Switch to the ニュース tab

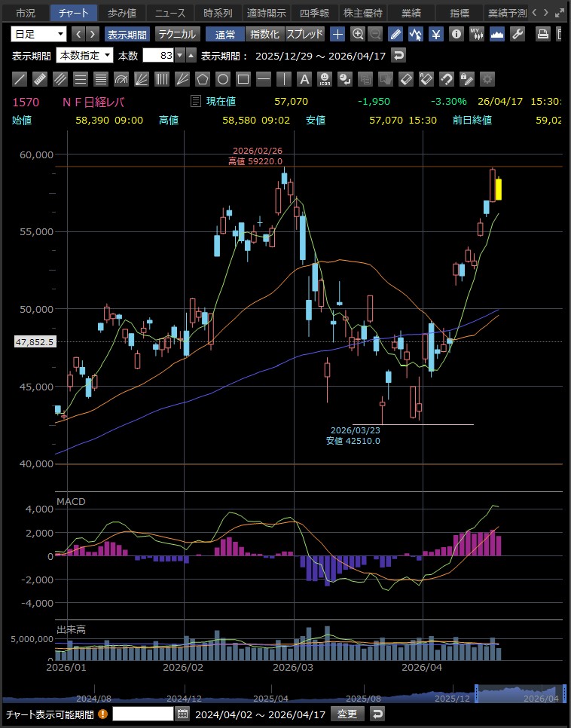point(169,13)
